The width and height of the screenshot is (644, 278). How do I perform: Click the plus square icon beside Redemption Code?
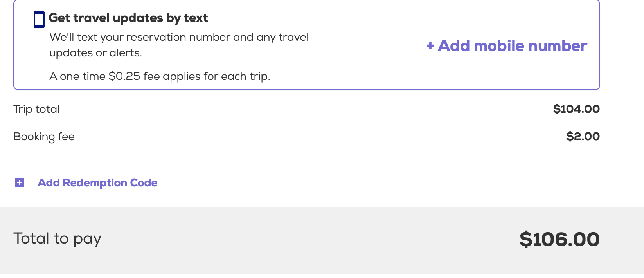[x=20, y=182]
